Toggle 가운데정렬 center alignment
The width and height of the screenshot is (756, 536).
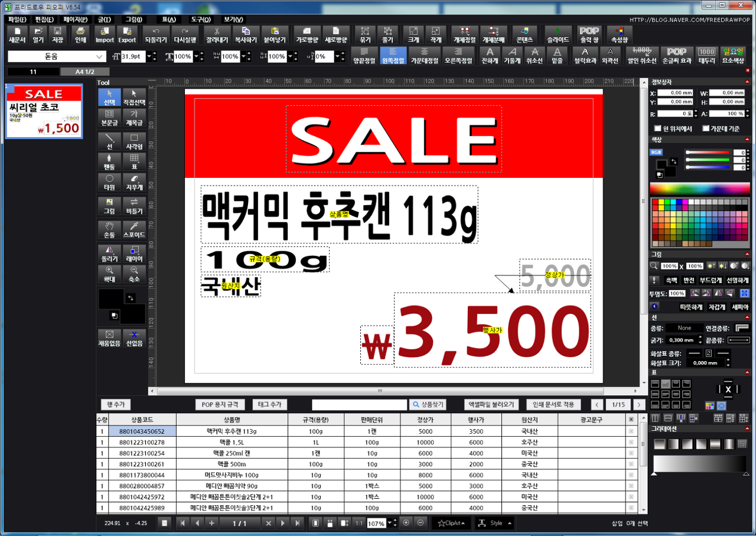425,56
